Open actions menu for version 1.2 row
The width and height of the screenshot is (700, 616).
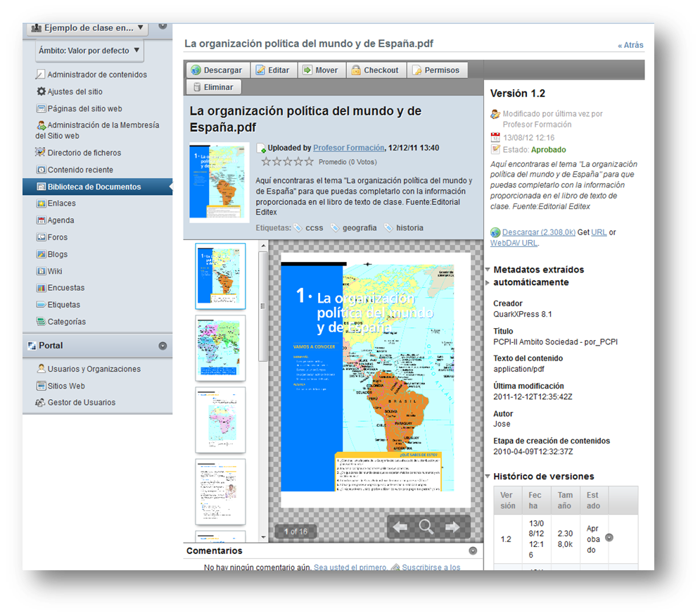(609, 537)
